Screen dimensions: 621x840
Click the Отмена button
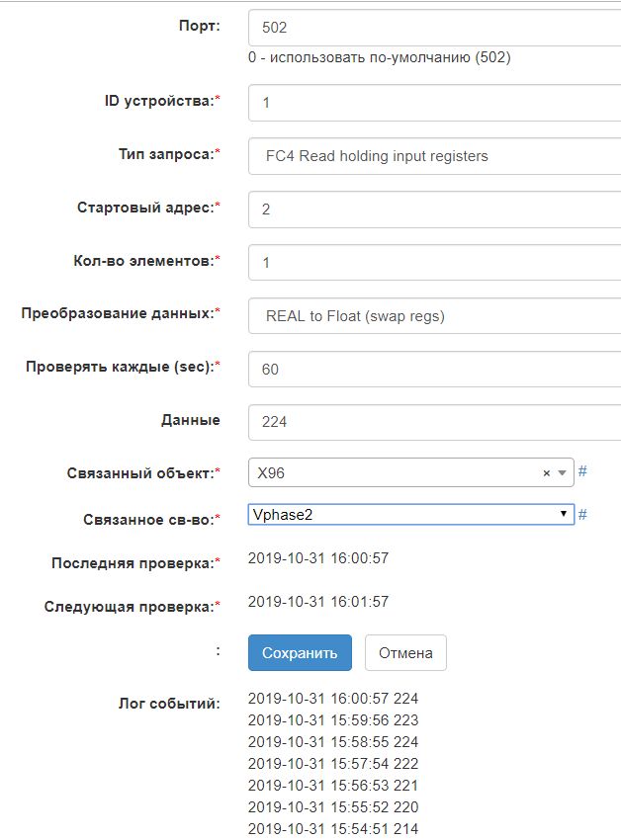point(405,652)
